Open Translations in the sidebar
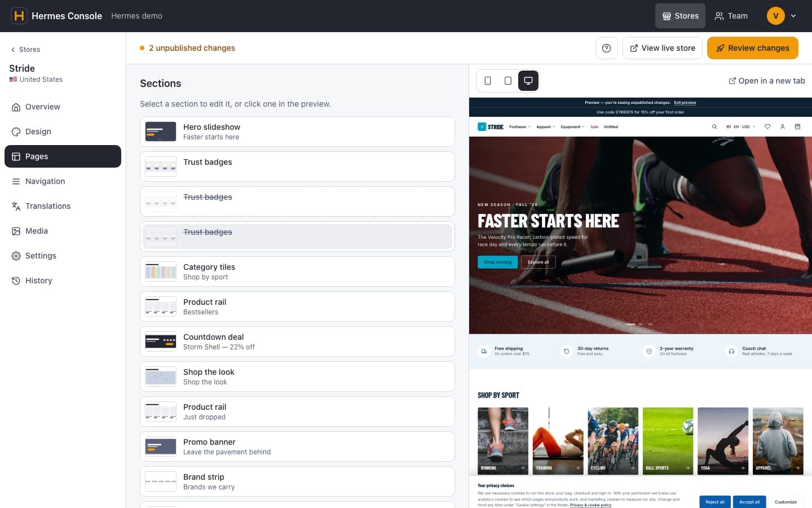The width and height of the screenshot is (812, 508). click(63, 206)
